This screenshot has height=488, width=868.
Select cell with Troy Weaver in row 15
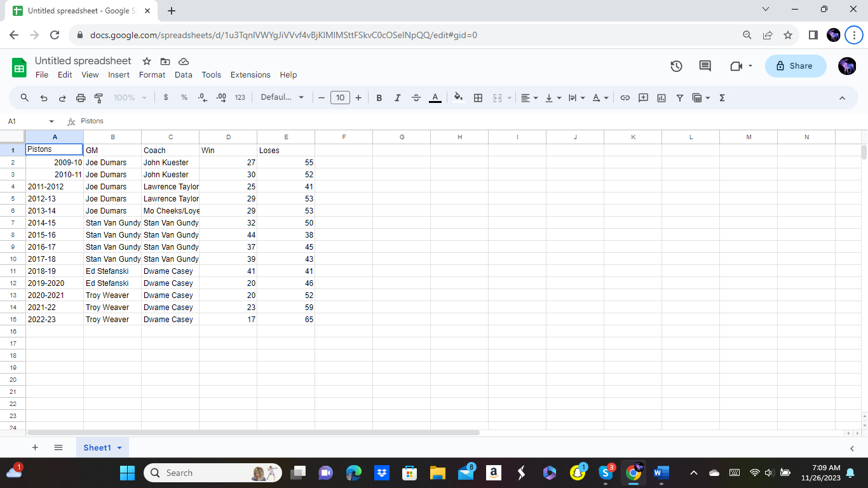[112, 320]
